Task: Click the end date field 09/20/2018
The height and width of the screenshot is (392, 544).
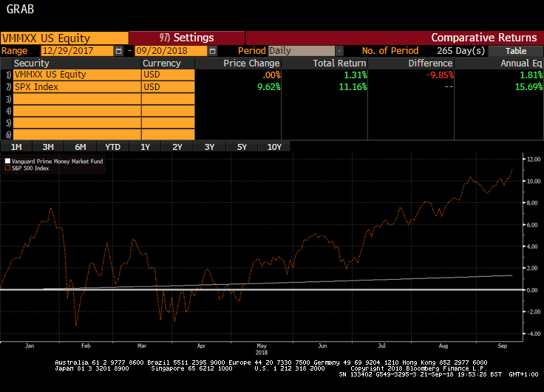Action: tap(171, 51)
